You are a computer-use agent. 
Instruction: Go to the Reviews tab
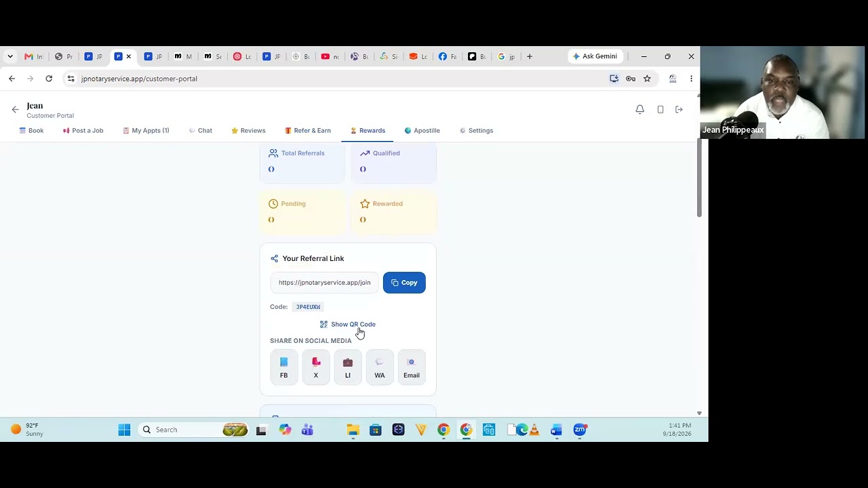click(x=248, y=130)
